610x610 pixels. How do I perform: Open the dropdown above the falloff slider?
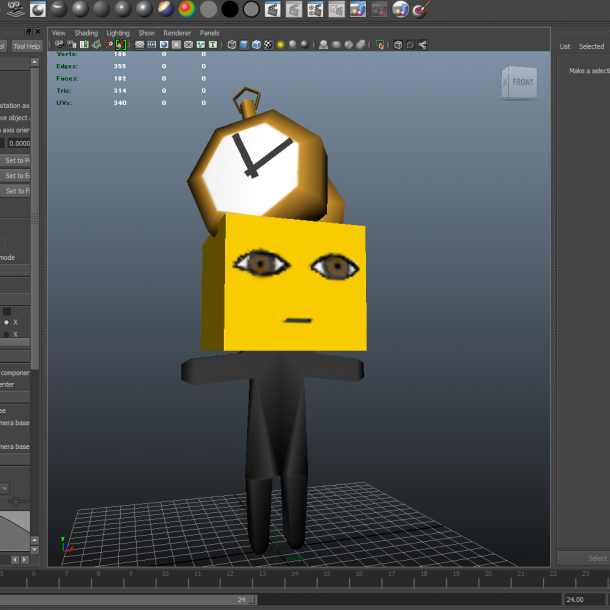click(4, 488)
